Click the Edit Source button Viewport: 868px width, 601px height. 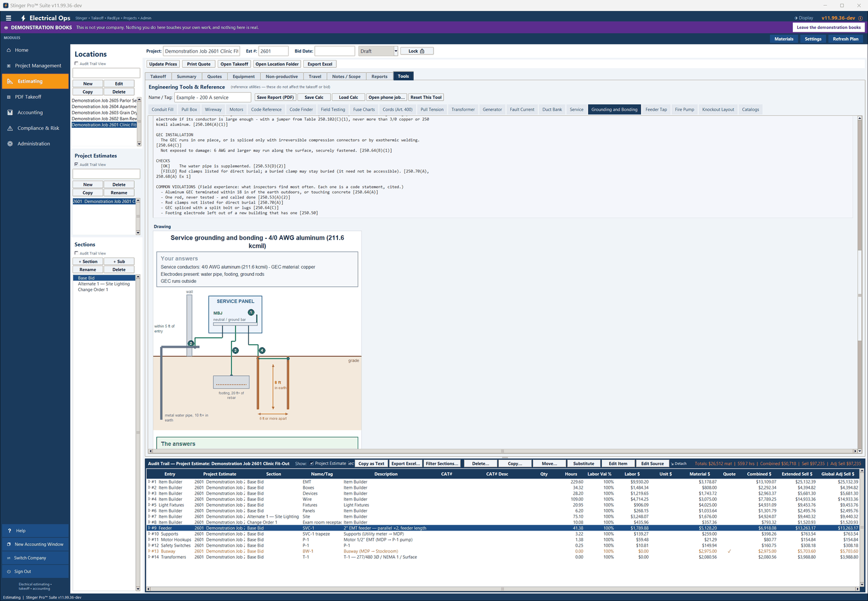click(x=652, y=463)
